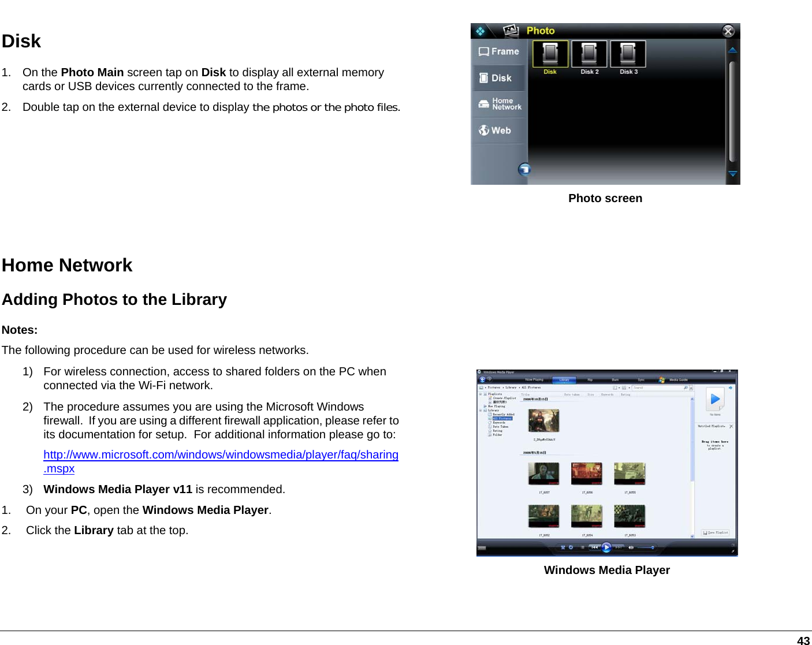Open the Rip tab in Media Player
Viewport: 812px width, 645px height.
[590, 380]
